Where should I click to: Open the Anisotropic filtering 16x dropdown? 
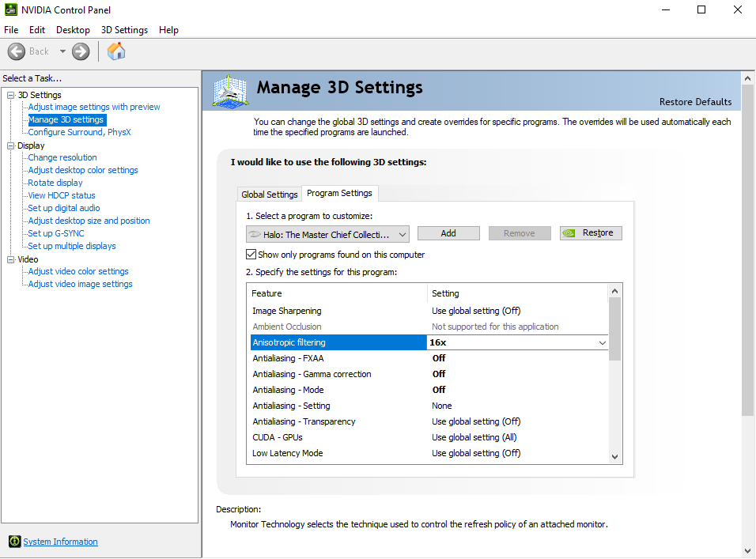click(517, 342)
